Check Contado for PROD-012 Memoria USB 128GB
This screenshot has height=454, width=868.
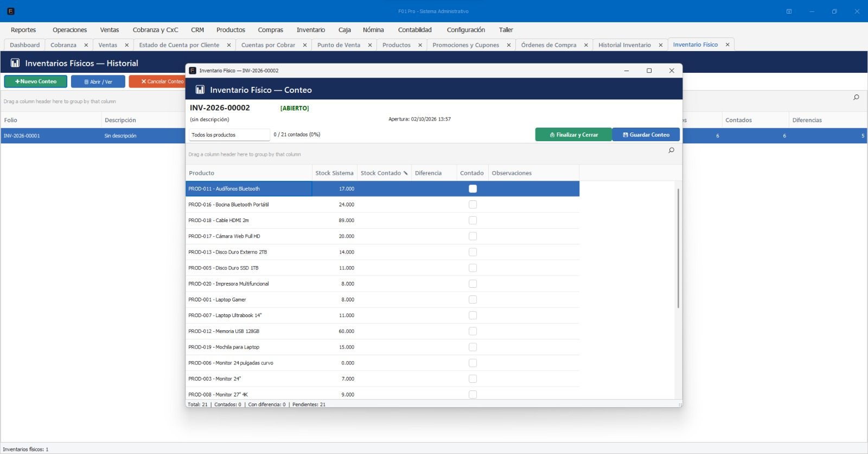coord(473,331)
